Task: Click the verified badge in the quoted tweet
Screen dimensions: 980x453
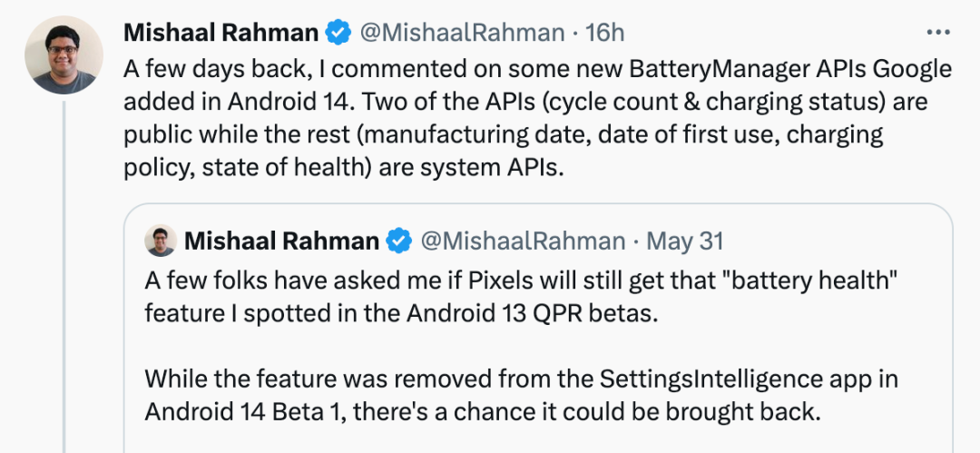Action: [399, 241]
